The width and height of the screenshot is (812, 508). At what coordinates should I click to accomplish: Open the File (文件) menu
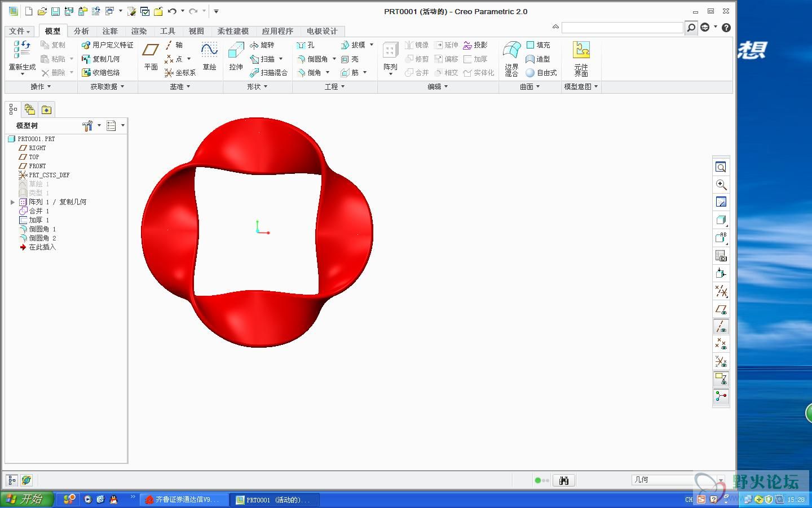(x=19, y=31)
